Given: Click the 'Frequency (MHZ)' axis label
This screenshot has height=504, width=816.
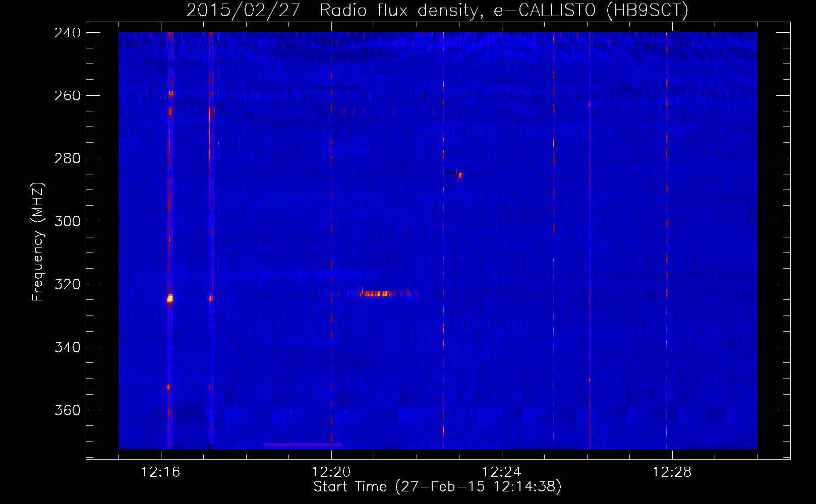Looking at the screenshot, I should click(x=38, y=242).
